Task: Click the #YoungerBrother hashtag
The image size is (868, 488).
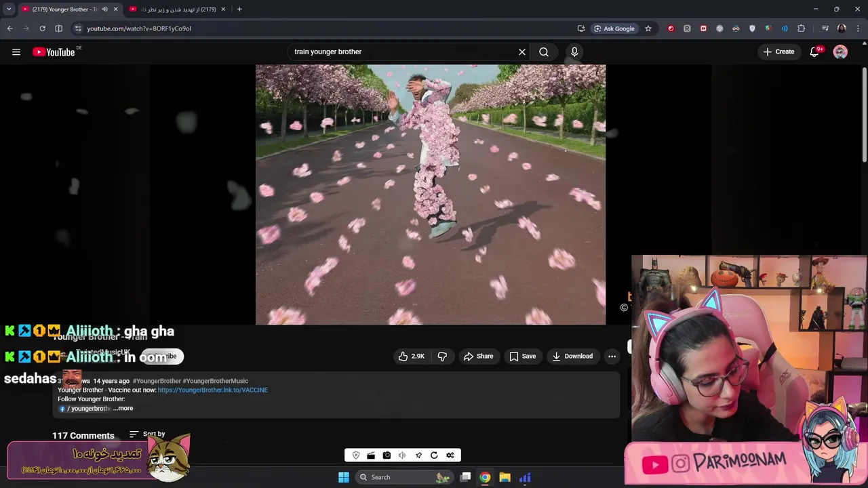Action: (157, 381)
